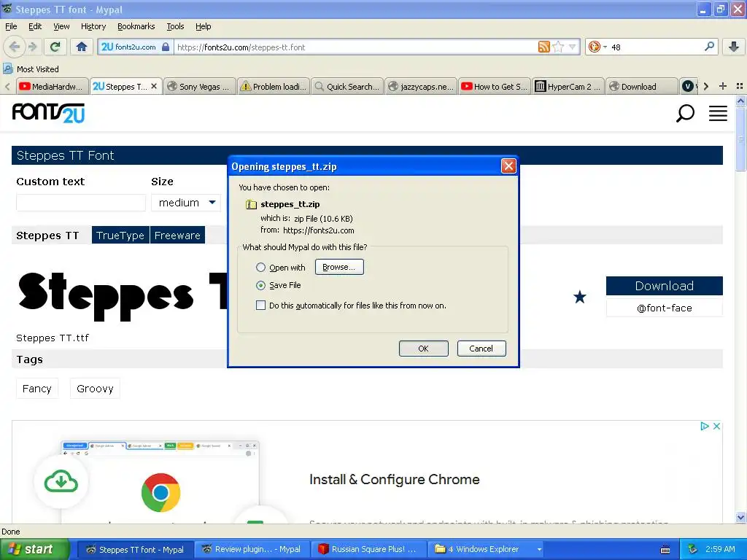Open the URL history dropdown arrow

tap(572, 47)
